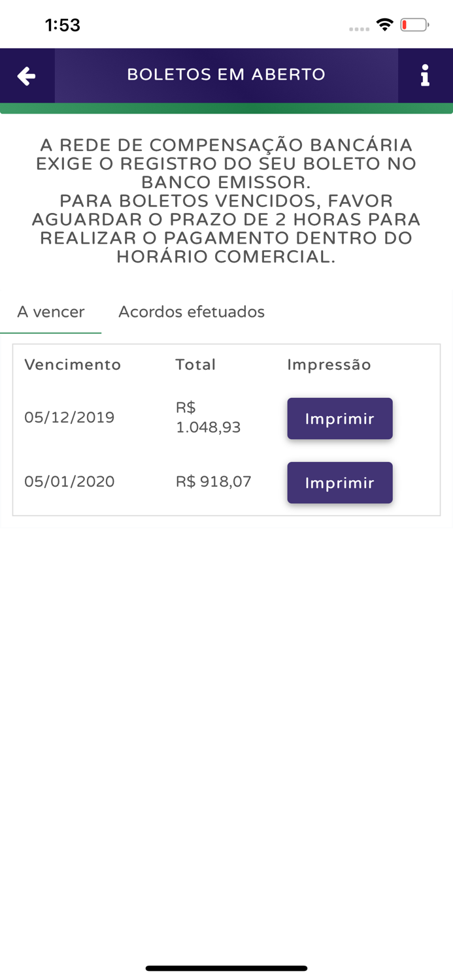Viewport: 453px width, 980px height.
Task: Select the due date 05/01/2020
Action: 69,481
